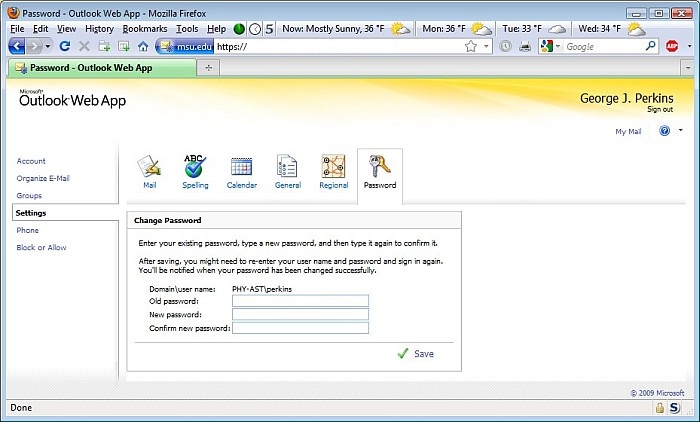Click the Firefox forward arrow button
The height and width of the screenshot is (422, 700).
click(34, 46)
